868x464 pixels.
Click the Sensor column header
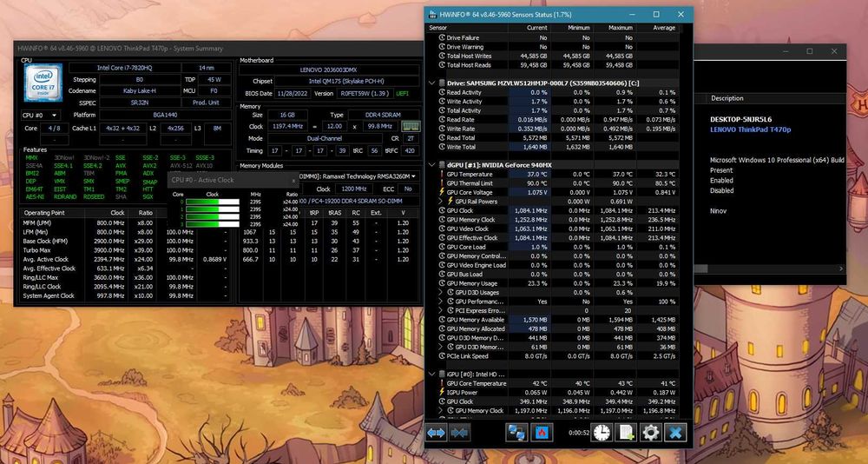(x=467, y=28)
